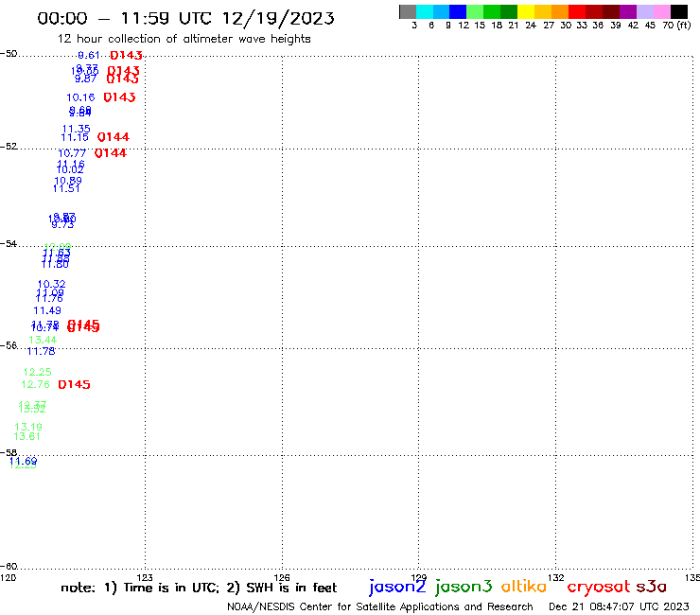Click the dark blue 12 ft swatch
The width and height of the screenshot is (700, 615).
click(458, 11)
